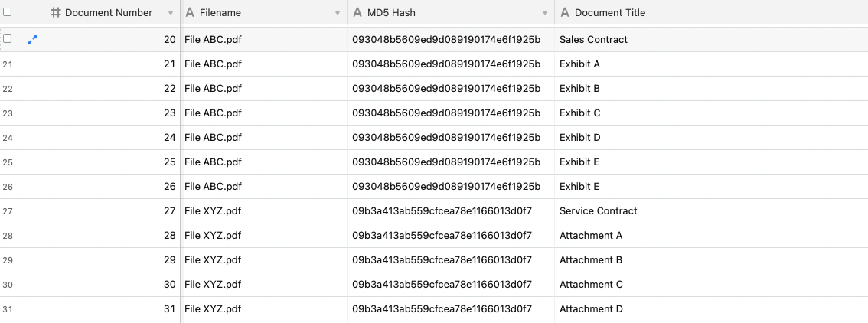The image size is (868, 323).
Task: Select the Exhibit E cell for document 25
Action: 711,162
